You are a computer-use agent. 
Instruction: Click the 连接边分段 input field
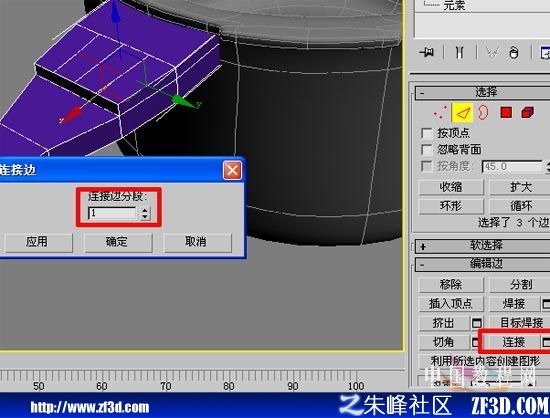[x=112, y=213]
